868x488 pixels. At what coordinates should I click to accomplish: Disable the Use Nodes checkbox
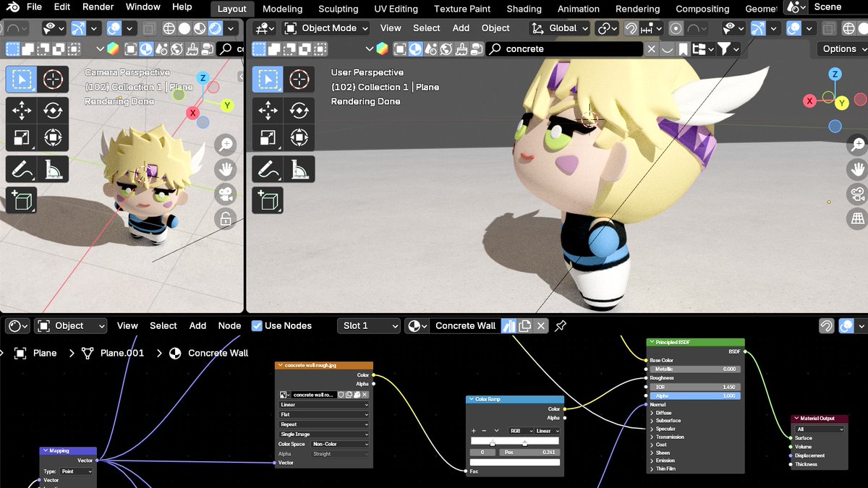(257, 326)
